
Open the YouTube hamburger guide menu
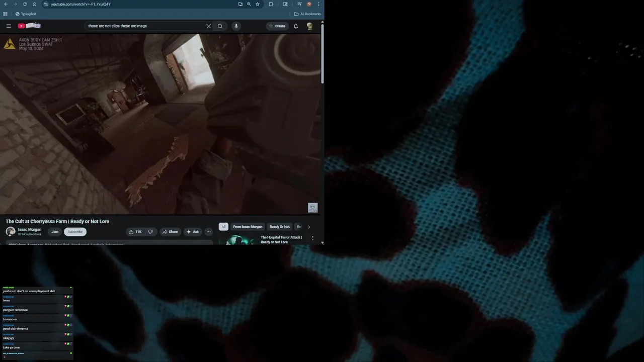pyautogui.click(x=9, y=26)
